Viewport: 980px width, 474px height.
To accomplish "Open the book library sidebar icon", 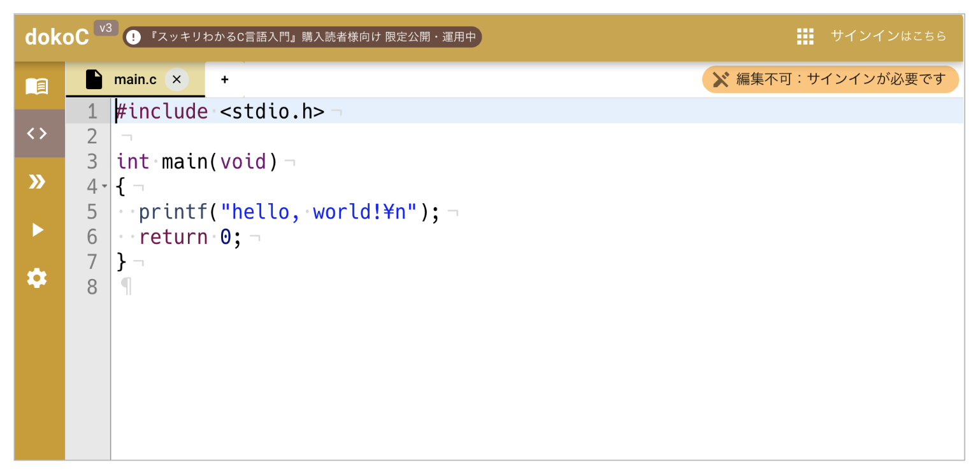I will click(37, 86).
